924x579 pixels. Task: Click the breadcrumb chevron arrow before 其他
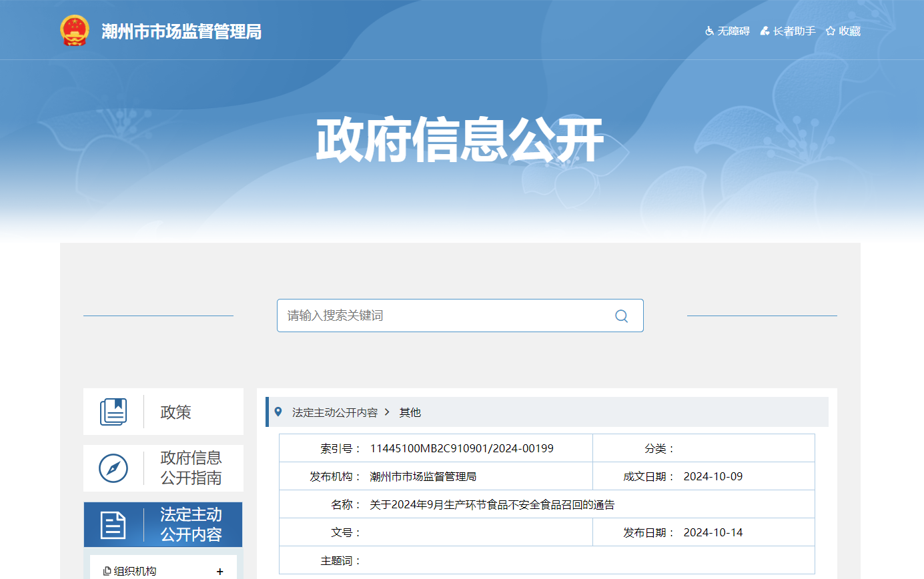coord(388,412)
